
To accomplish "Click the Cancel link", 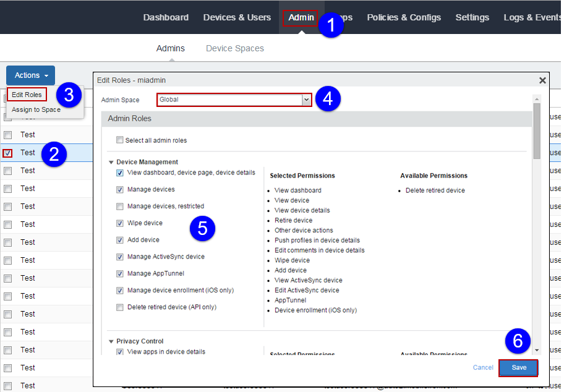I will coord(483,367).
